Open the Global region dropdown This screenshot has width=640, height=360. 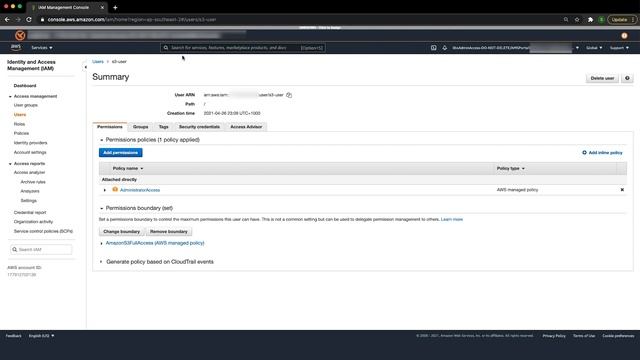(594, 48)
